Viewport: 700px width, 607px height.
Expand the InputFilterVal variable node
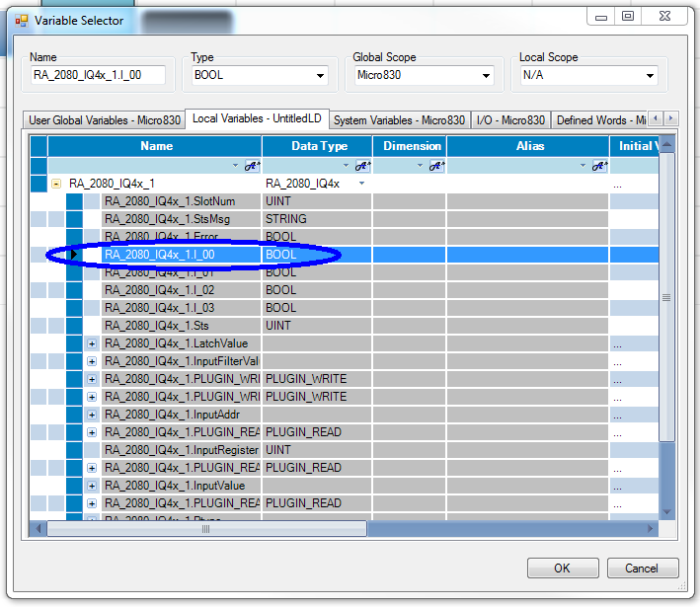click(x=92, y=361)
